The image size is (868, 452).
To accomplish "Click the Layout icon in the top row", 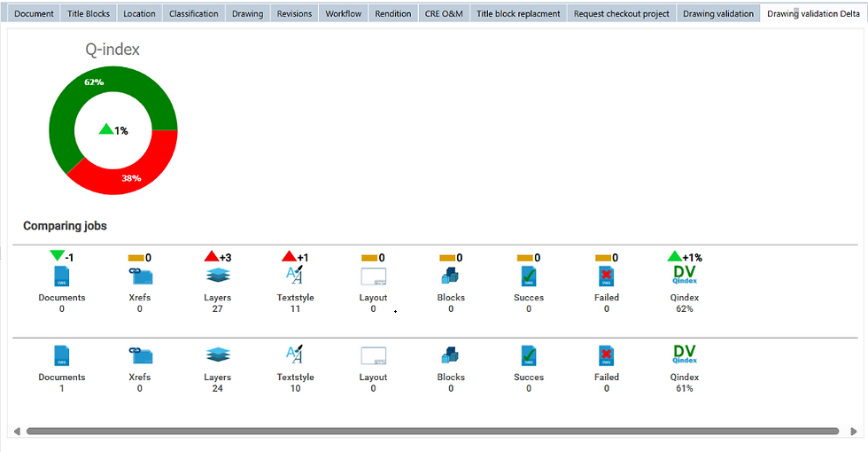I will [x=373, y=277].
